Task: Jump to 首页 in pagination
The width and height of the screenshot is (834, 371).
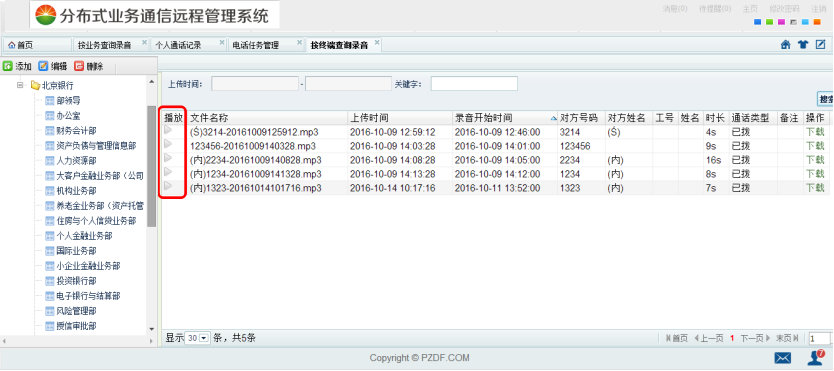Action: click(x=677, y=338)
